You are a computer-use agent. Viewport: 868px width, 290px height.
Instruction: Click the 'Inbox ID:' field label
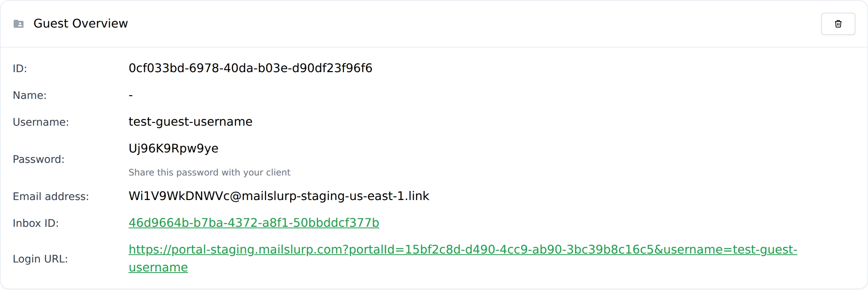click(x=36, y=223)
